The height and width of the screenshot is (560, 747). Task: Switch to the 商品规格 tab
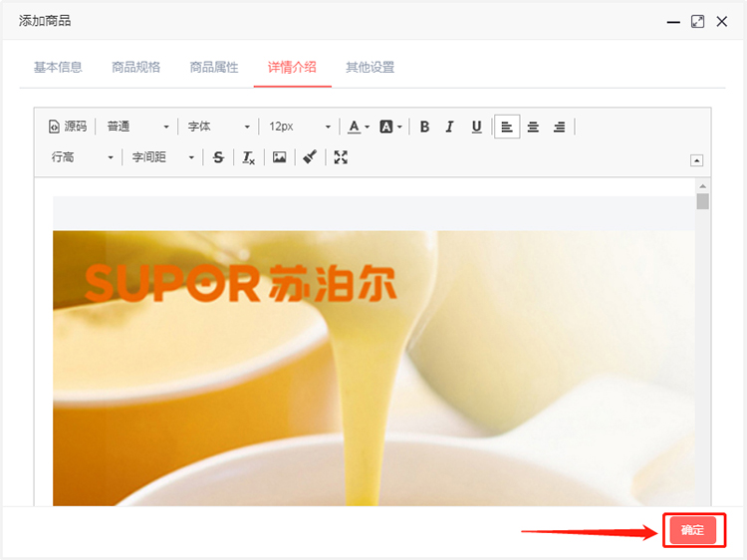tap(136, 67)
